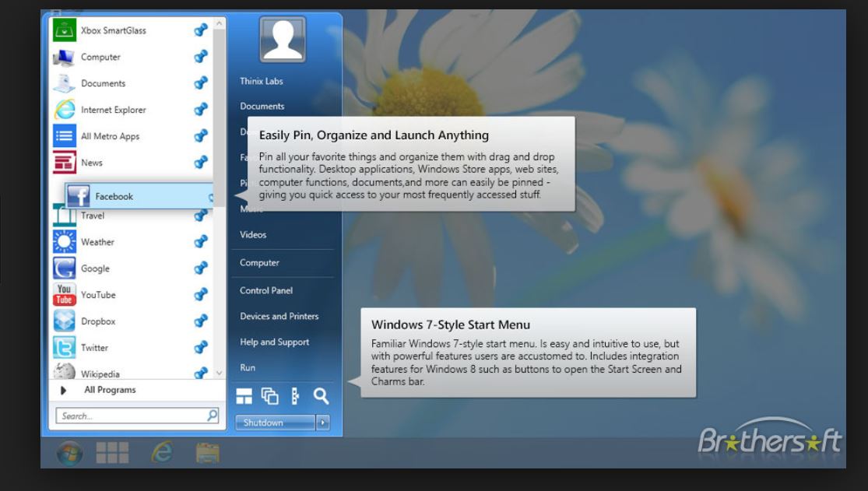Screen dimensions: 868x491
Task: Open the Dropbox pinned icon
Action: tap(64, 321)
